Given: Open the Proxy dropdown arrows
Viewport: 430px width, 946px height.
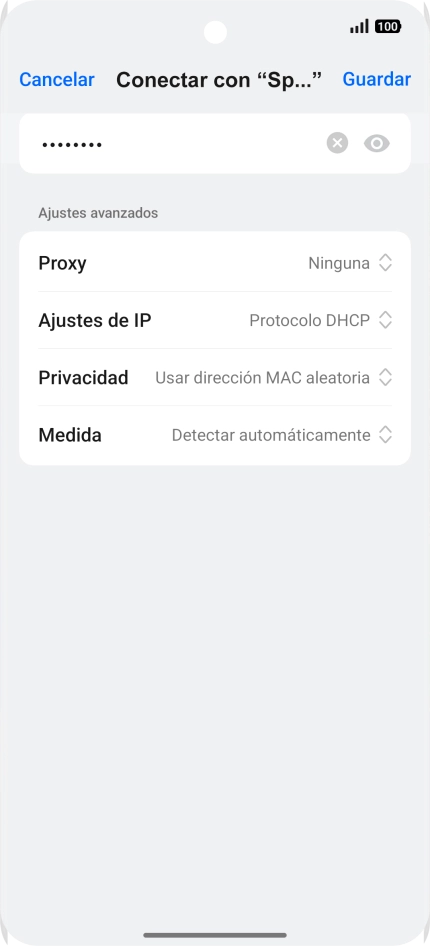Looking at the screenshot, I should tap(385, 263).
